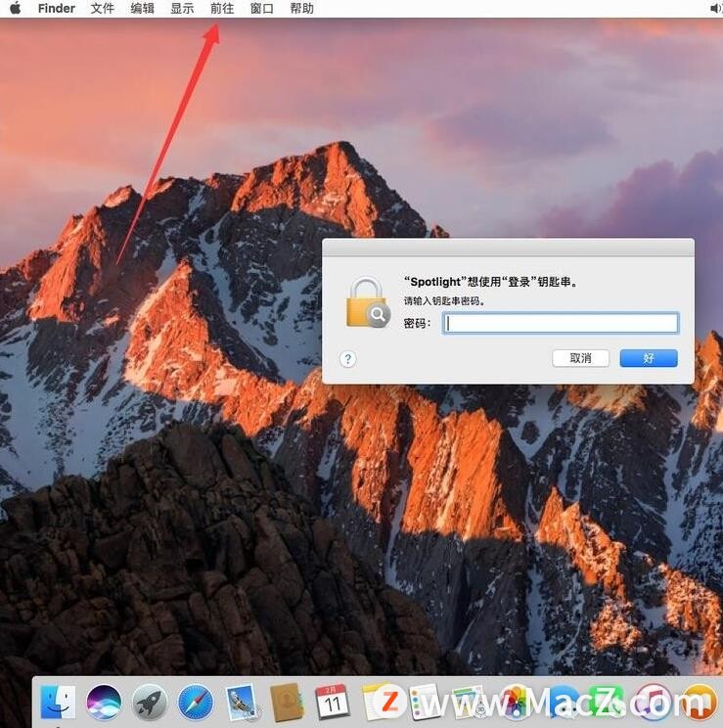Open the 窗口 menu
Viewport: 723px width, 728px height.
point(262,9)
